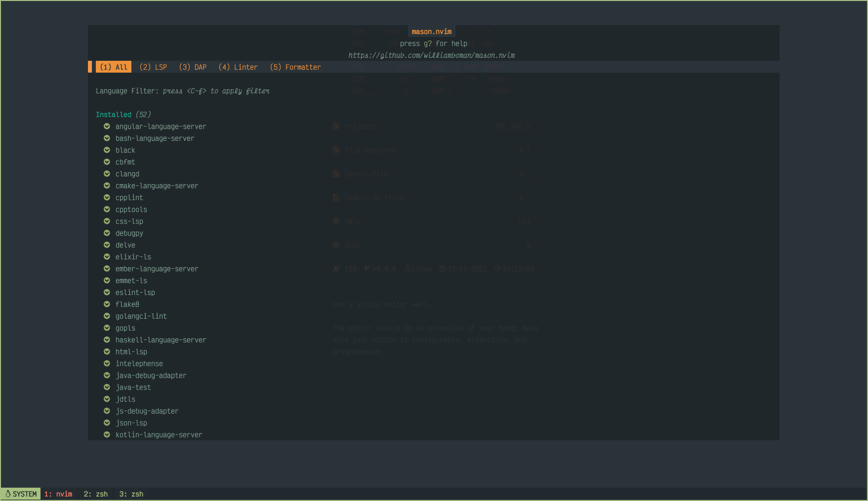Click the check icon next to elixir-ls
868x501 pixels.
[x=107, y=257]
